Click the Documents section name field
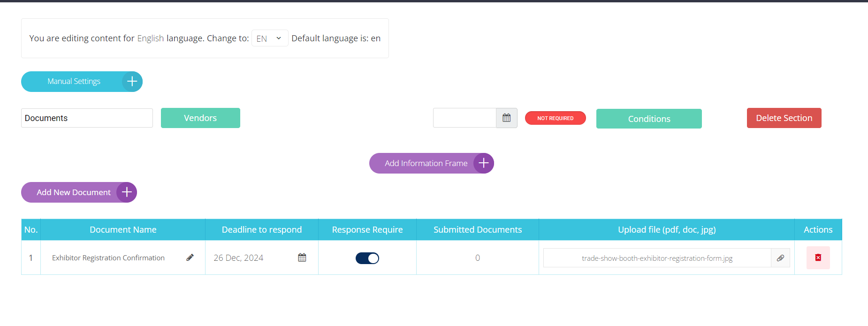The width and height of the screenshot is (868, 326). point(87,118)
